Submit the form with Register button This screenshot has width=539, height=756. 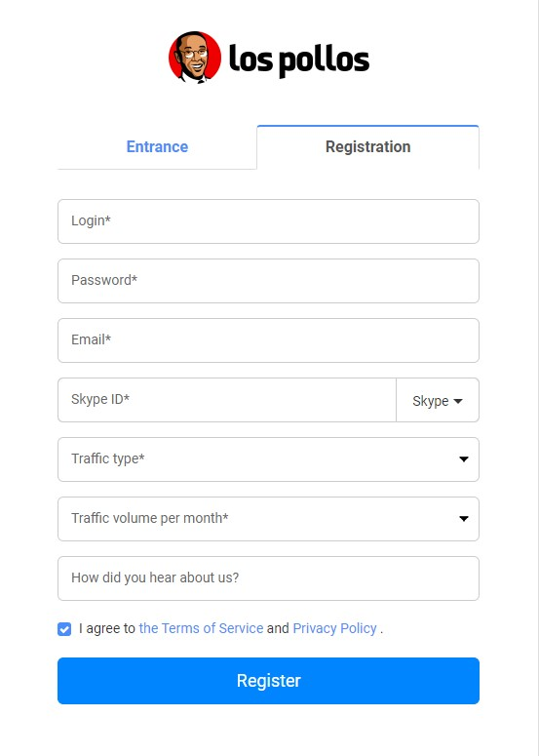point(268,681)
